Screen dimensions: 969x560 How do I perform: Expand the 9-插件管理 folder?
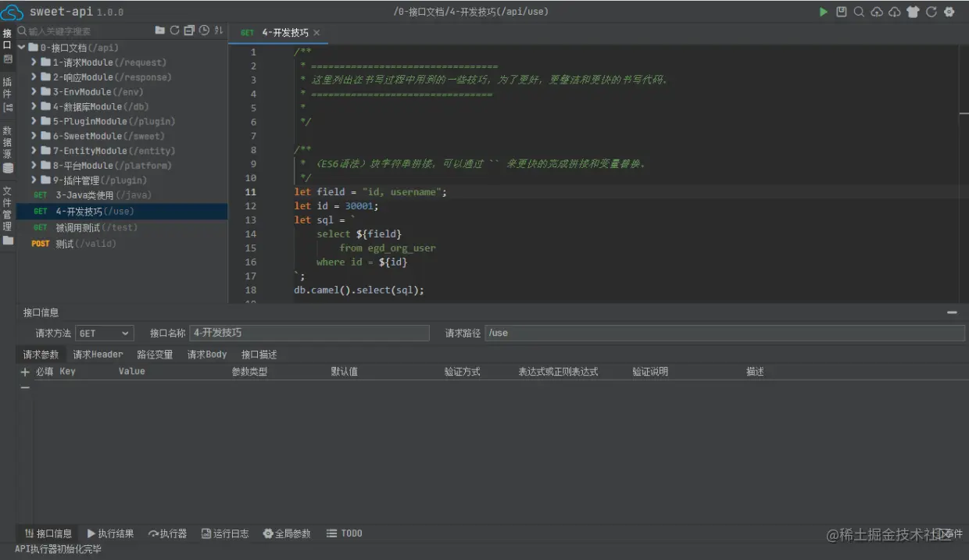point(34,180)
